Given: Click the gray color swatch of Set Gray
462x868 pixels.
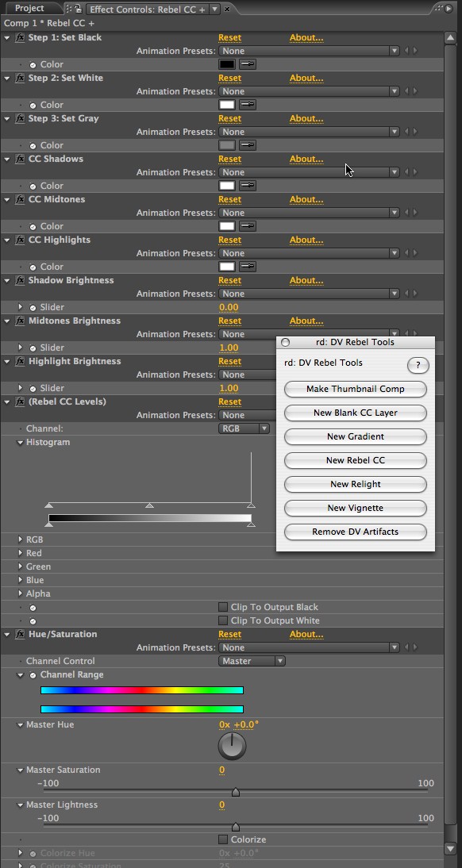Looking at the screenshot, I should 227,145.
